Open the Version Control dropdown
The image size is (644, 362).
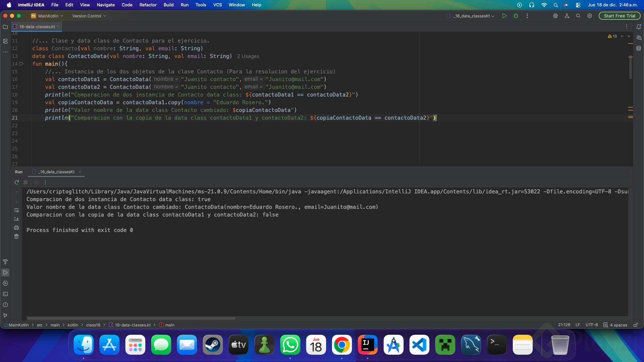(x=89, y=16)
